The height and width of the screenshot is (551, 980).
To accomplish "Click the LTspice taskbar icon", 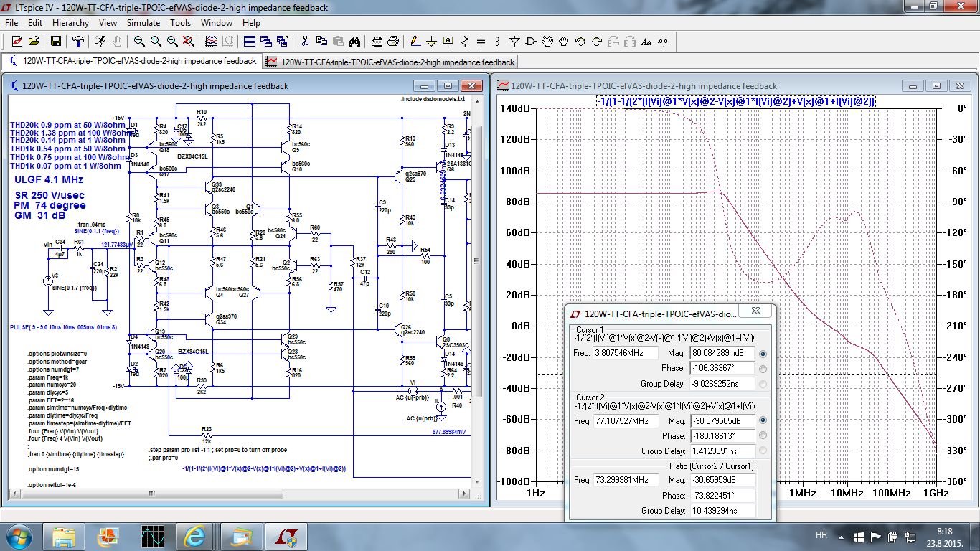I will (286, 536).
